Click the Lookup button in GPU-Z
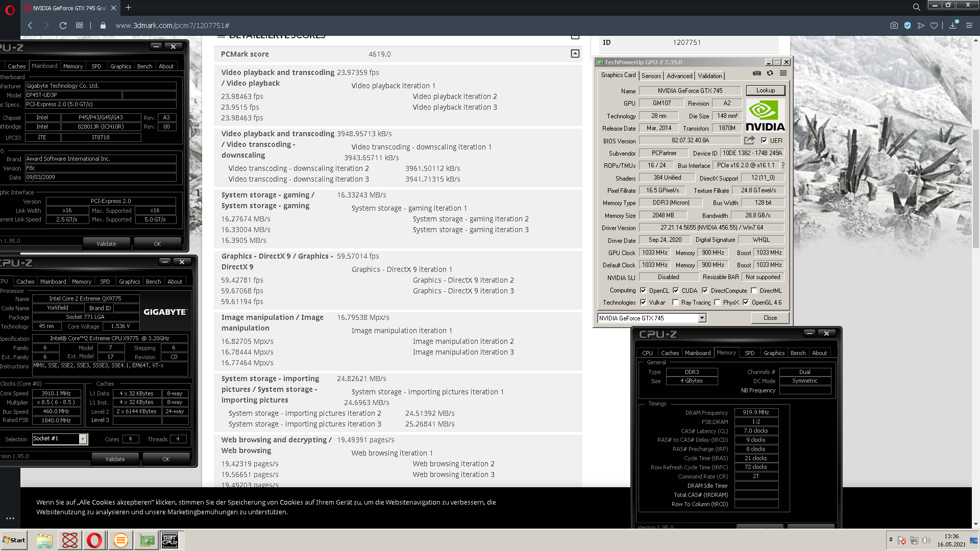Image resolution: width=980 pixels, height=551 pixels. tap(765, 90)
